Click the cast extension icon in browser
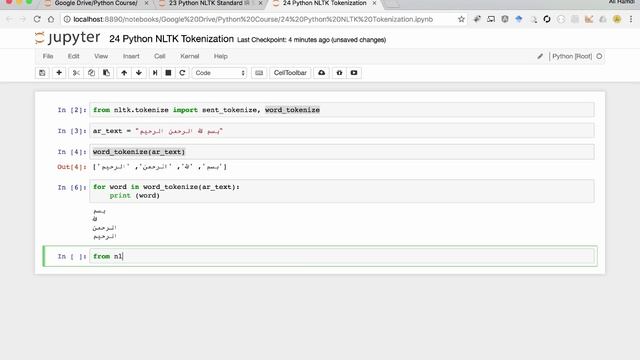The height and width of the screenshot is (360, 640). [491, 19]
